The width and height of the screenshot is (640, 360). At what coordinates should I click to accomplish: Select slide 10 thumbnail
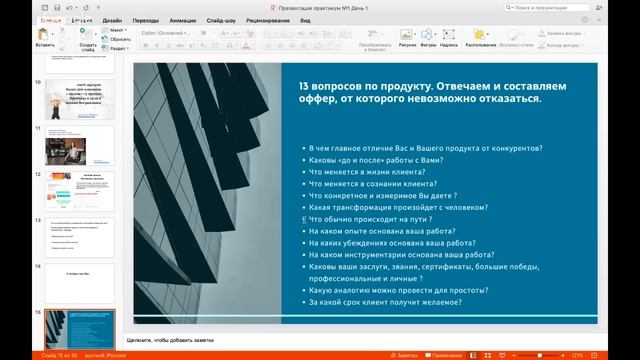click(80, 99)
